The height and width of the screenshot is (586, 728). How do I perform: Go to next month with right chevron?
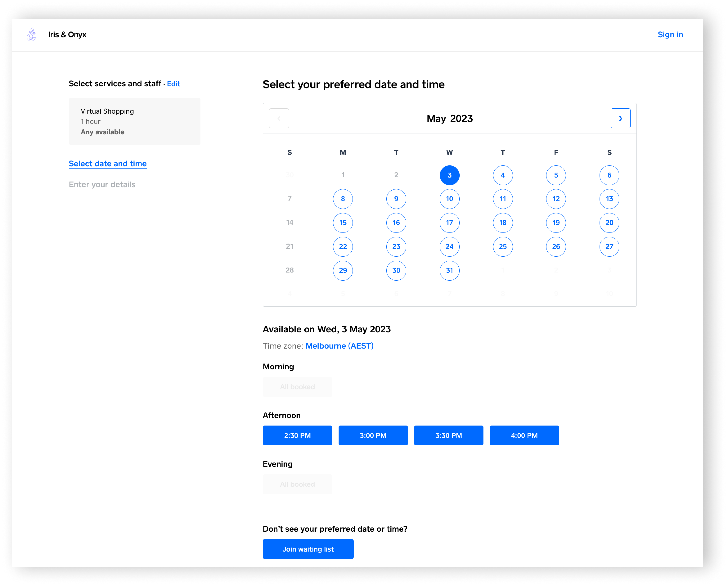pos(620,118)
